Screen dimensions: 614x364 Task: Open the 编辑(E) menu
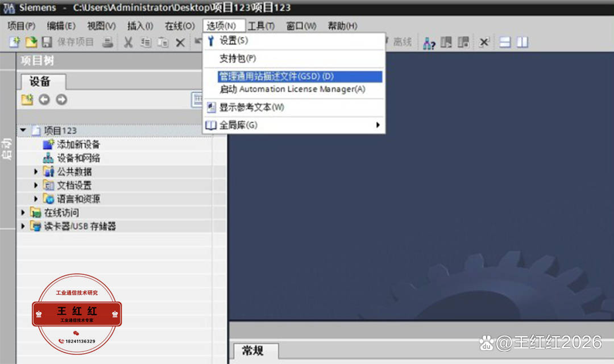pos(61,26)
